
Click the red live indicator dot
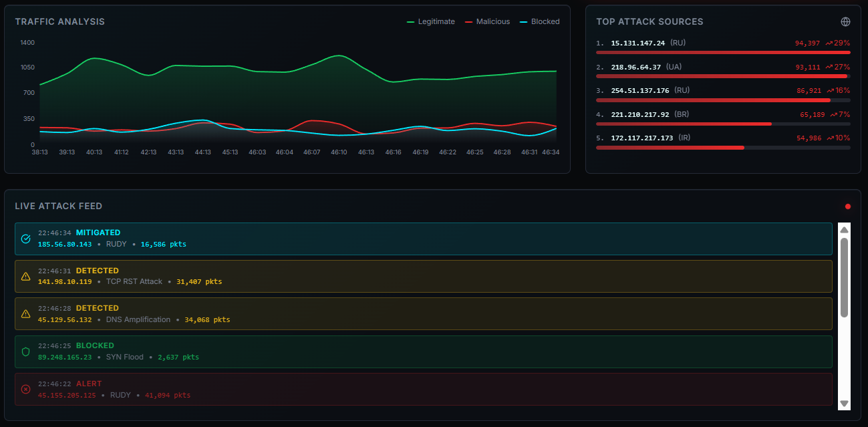pos(848,206)
